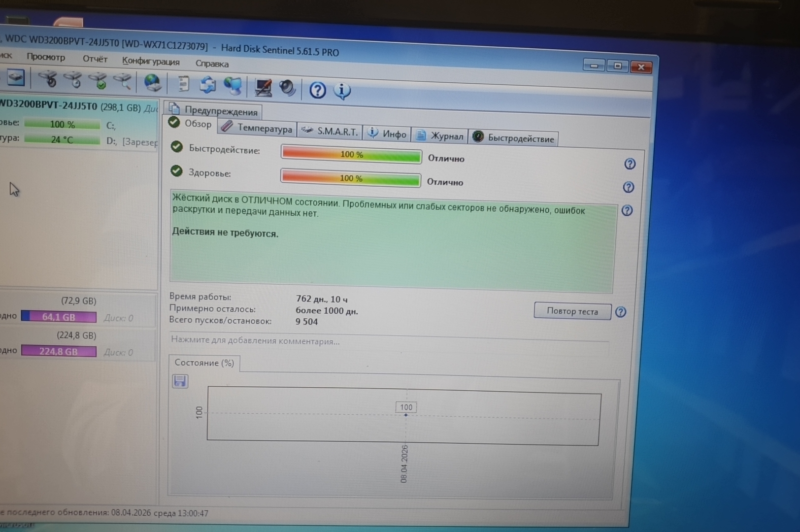Click the Здоровье 100 % progress bar
Image resolution: width=800 pixels, height=532 pixels.
[x=350, y=178]
